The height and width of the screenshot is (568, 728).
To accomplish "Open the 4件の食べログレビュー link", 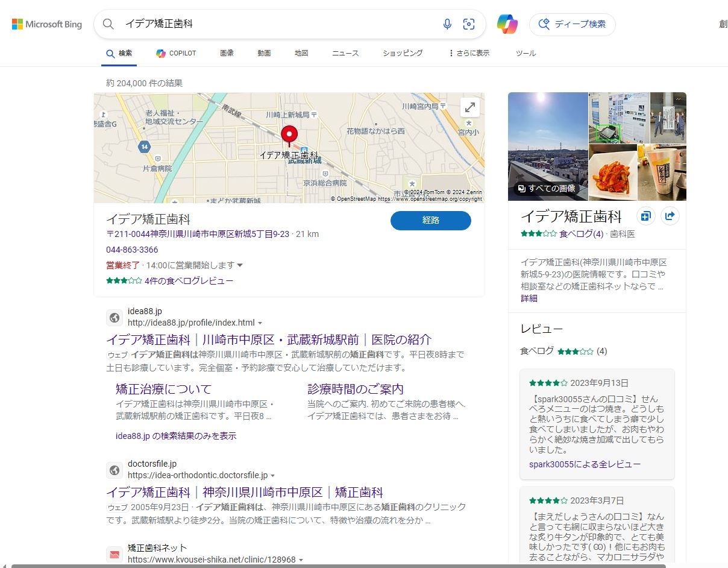I will 189,281.
